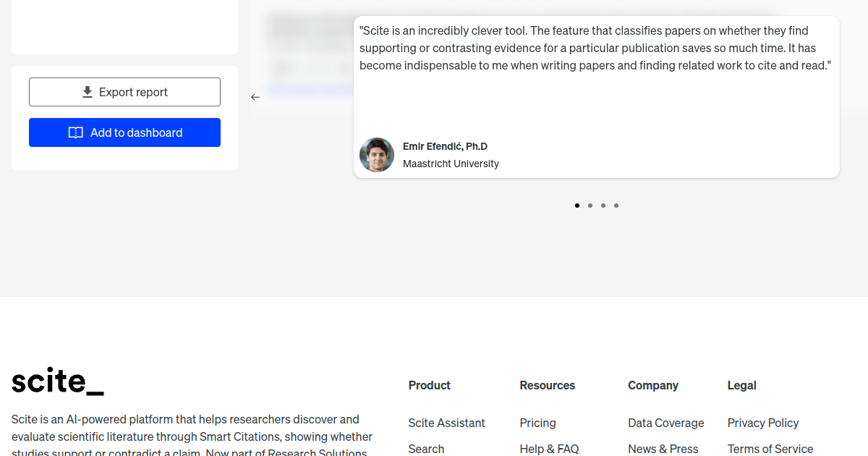Open the Privacy Policy link
Viewport: 868px width, 456px height.
click(763, 423)
